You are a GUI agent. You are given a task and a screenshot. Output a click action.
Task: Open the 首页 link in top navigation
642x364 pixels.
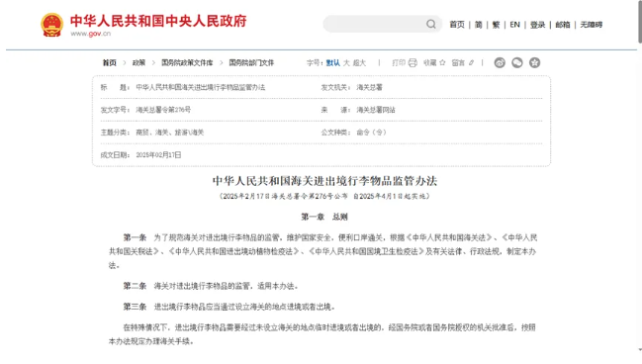[x=457, y=25]
